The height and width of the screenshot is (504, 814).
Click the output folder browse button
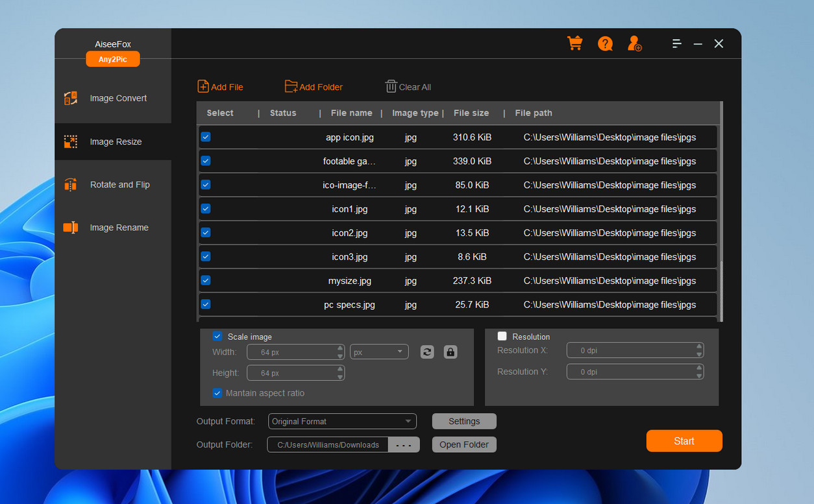(x=404, y=444)
